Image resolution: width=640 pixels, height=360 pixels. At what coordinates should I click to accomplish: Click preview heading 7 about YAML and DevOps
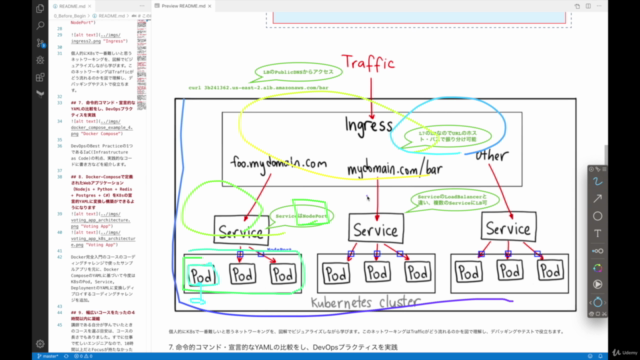click(x=283, y=347)
